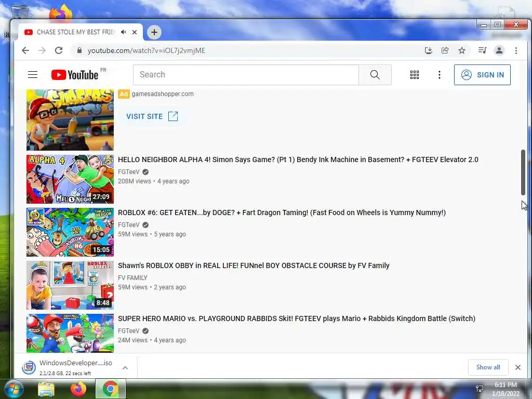532x399 pixels.
Task: Open the media control icon in Chrome toolbar
Action: (482, 50)
